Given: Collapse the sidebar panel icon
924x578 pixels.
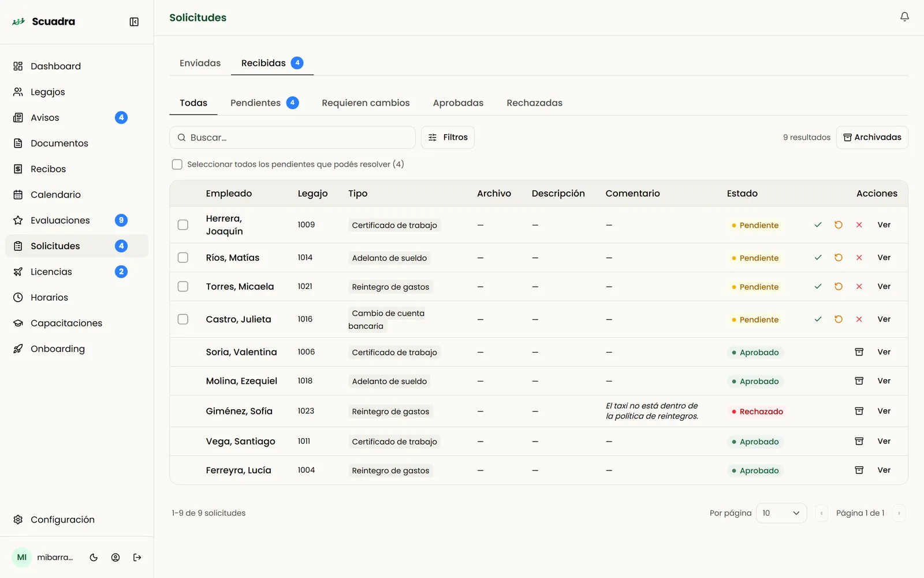Looking at the screenshot, I should 134,22.
